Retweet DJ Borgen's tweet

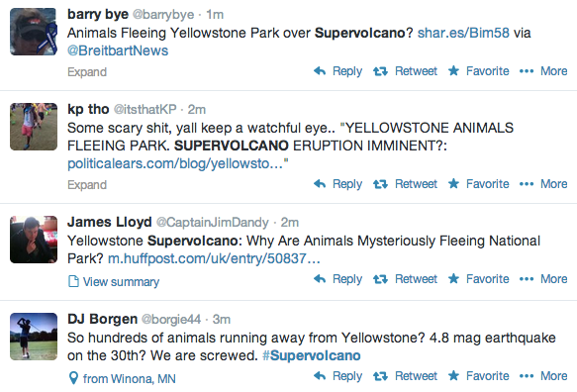click(405, 376)
